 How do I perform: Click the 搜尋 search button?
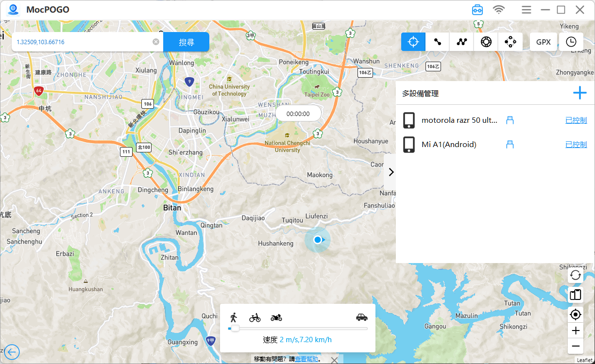tap(186, 42)
